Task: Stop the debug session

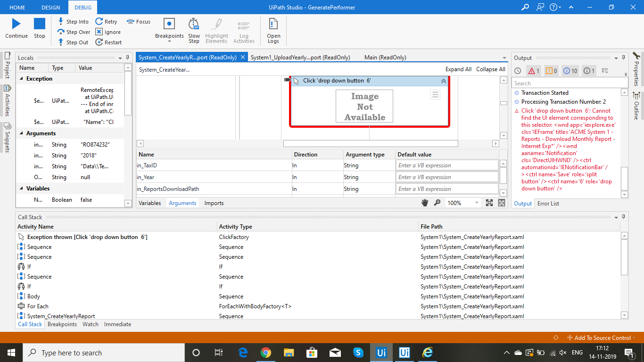Action: tap(40, 28)
